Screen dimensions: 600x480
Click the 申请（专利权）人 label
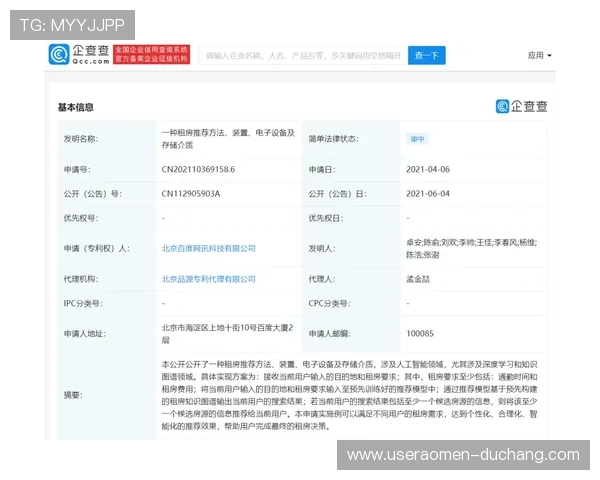(96, 248)
